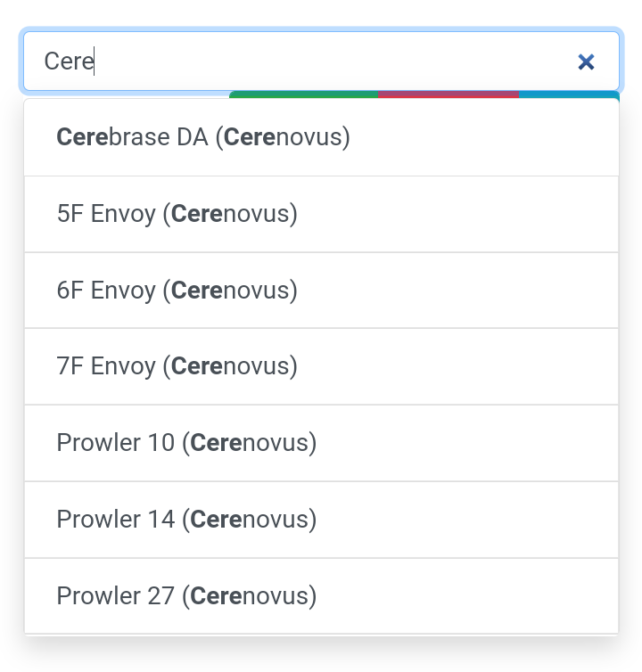Select Cerebrase DA (Cerenovus) from the suggestions

[x=321, y=137]
